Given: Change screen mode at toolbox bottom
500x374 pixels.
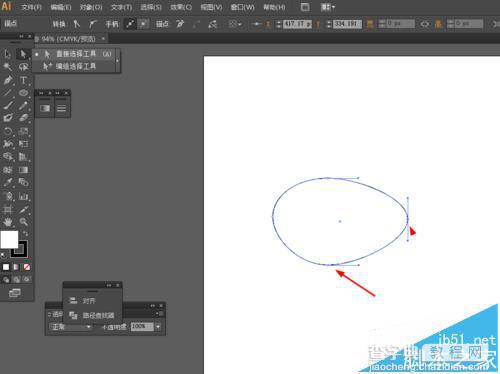Looking at the screenshot, I should [x=15, y=293].
